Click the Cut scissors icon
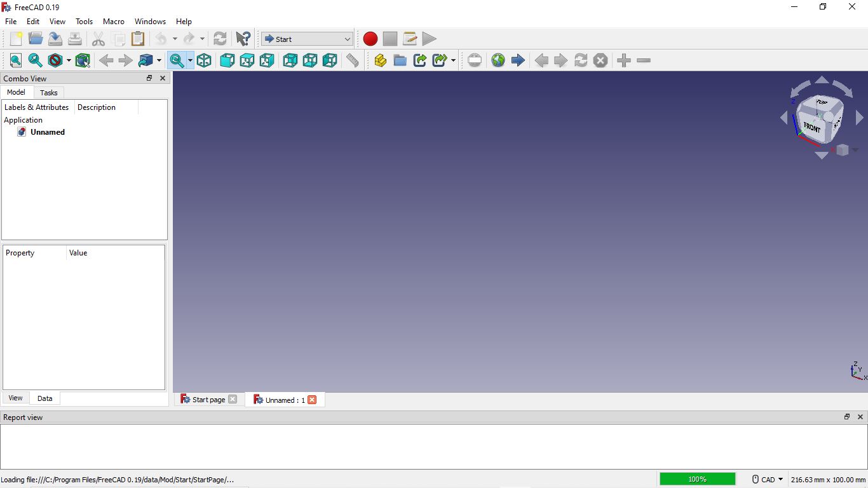The image size is (868, 488). pyautogui.click(x=98, y=39)
